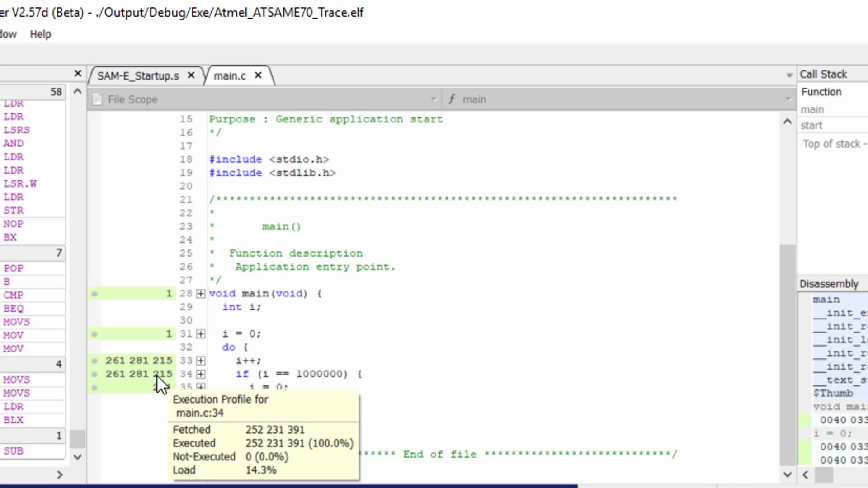This screenshot has height=488, width=868.
Task: Select File Scope dropdown
Action: 264,99
